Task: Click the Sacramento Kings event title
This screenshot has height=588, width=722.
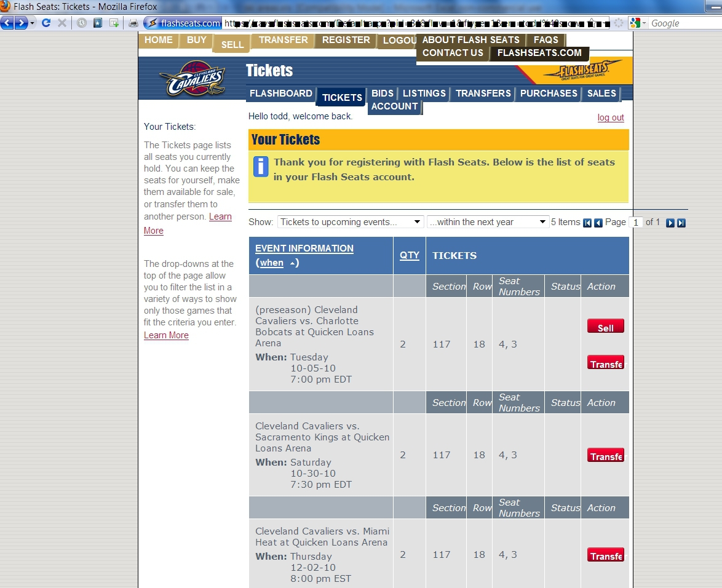Action: 322,437
